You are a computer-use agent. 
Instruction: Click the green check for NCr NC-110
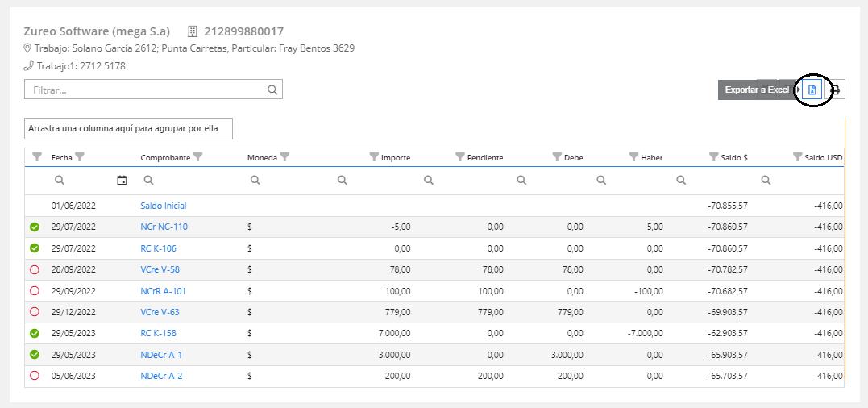tap(35, 227)
